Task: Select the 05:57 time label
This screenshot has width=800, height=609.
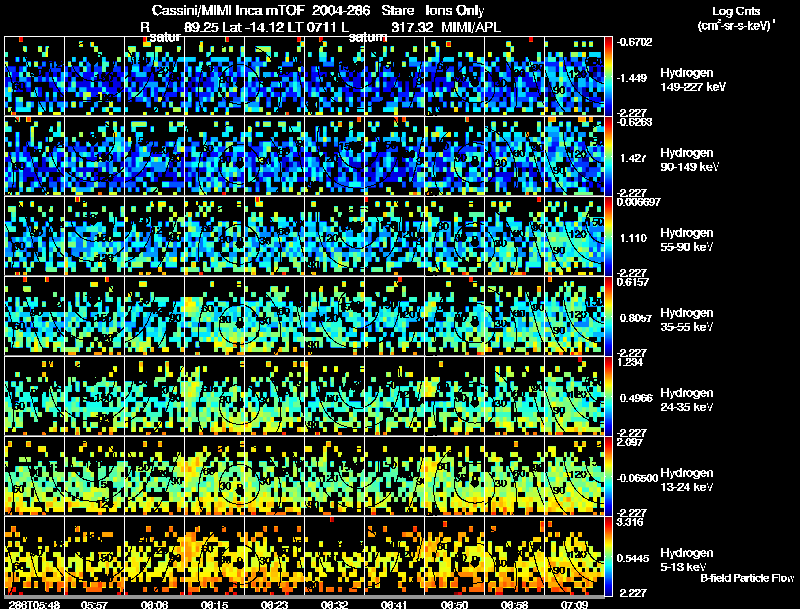Action: (94, 604)
